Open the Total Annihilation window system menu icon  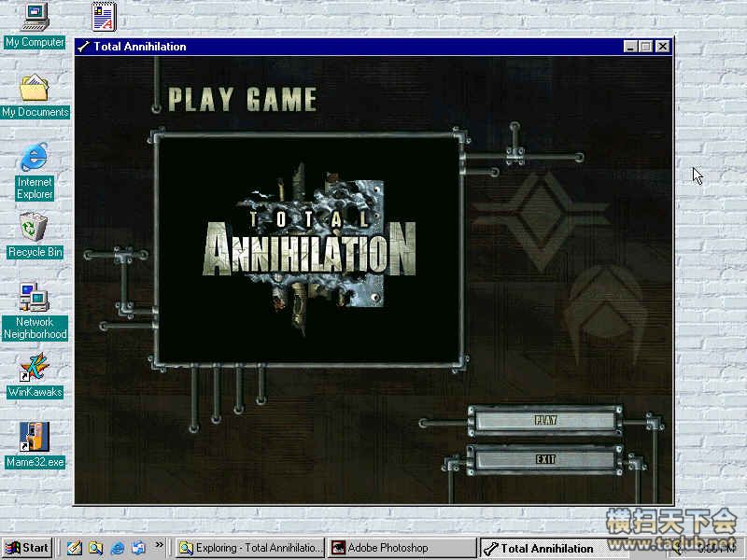[84, 46]
